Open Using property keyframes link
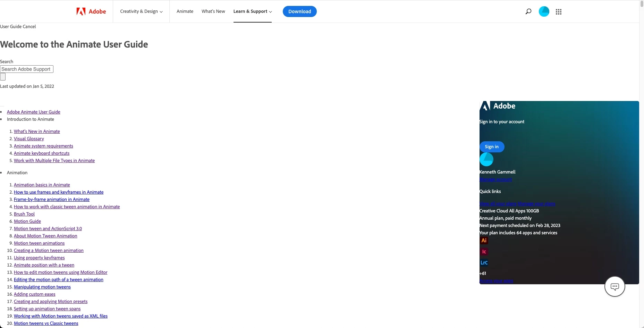The height and width of the screenshot is (328, 644). (x=39, y=258)
